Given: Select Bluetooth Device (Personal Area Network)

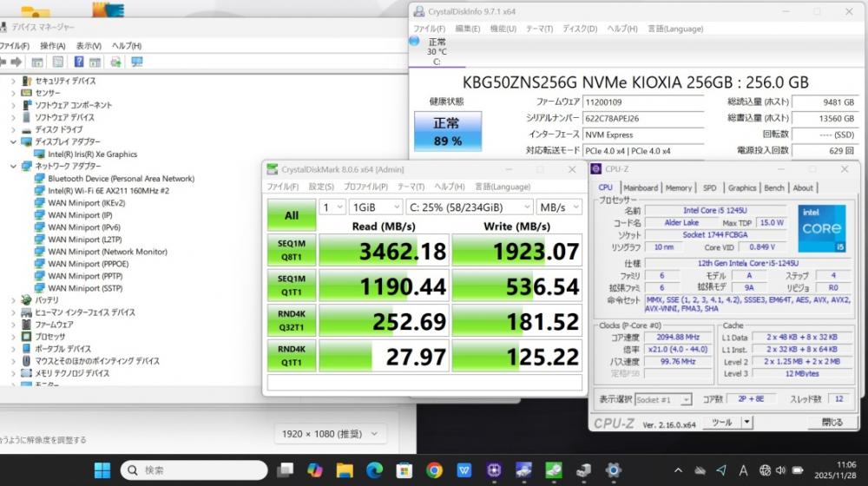Looking at the screenshot, I should [121, 179].
